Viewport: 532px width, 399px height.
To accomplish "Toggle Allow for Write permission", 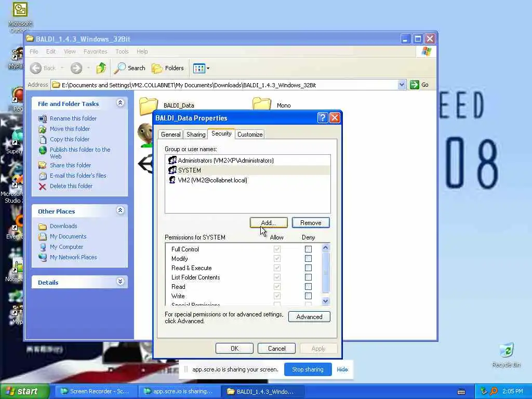I will pos(277,296).
